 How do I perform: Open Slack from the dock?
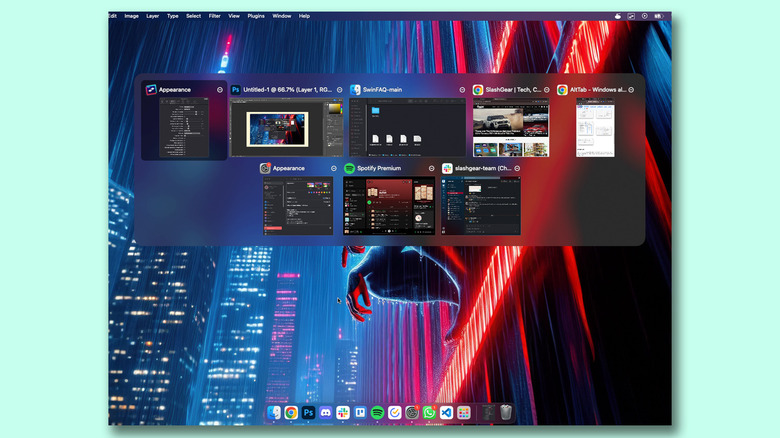pos(343,412)
